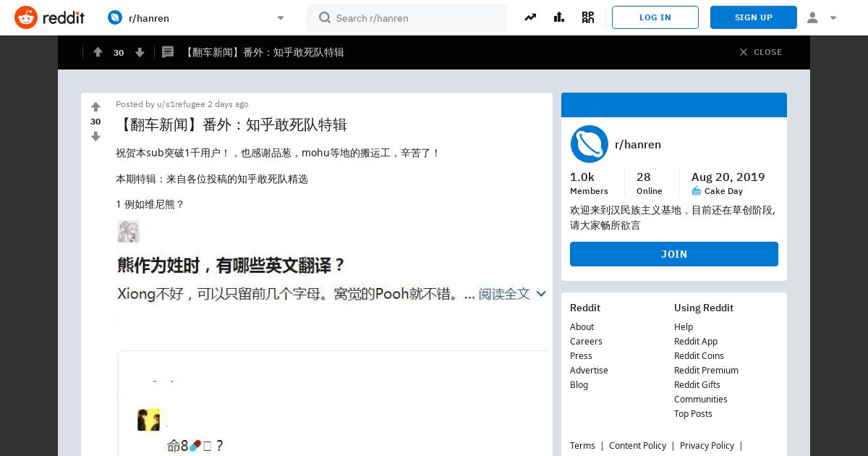This screenshot has width=868, height=456.
Task: Click the '2 days ago' timestamp
Action: (228, 104)
